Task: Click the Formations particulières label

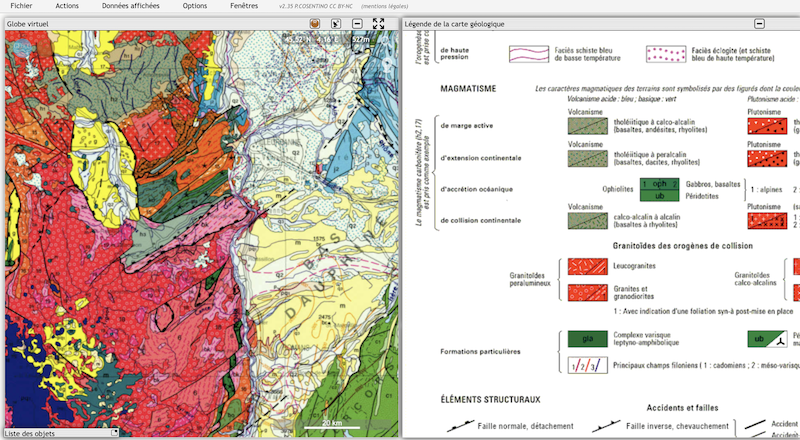Action: point(480,352)
